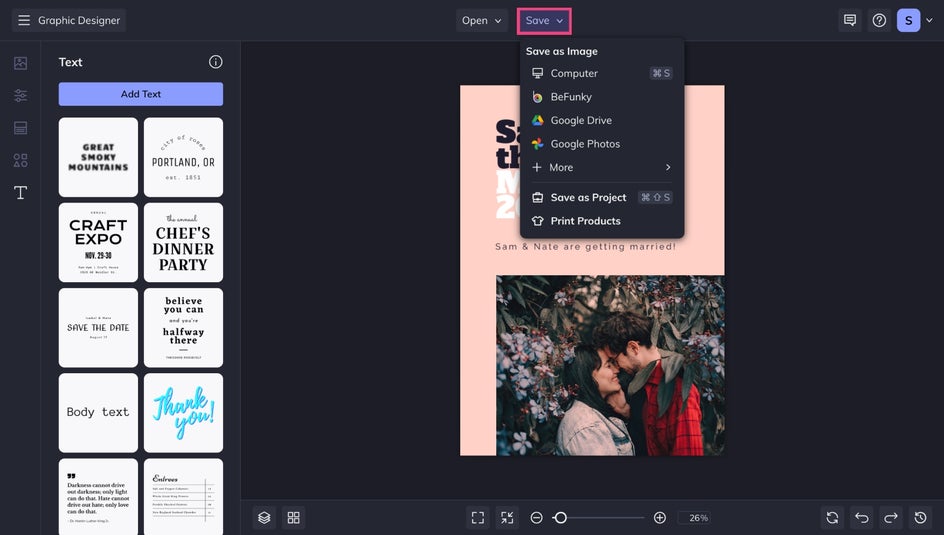Click the 26% zoom value field

pos(696,518)
